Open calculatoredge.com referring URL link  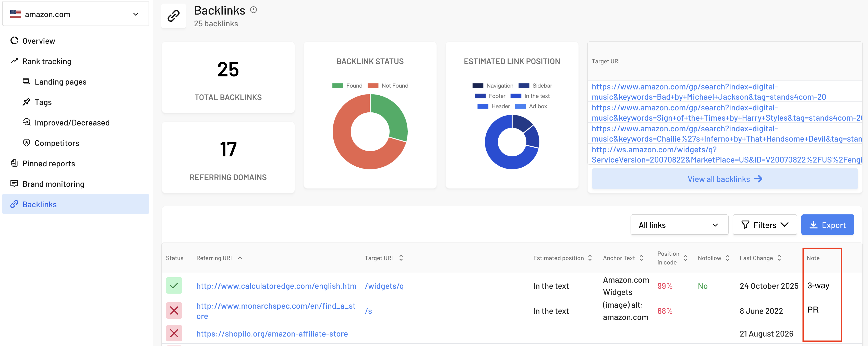point(276,286)
